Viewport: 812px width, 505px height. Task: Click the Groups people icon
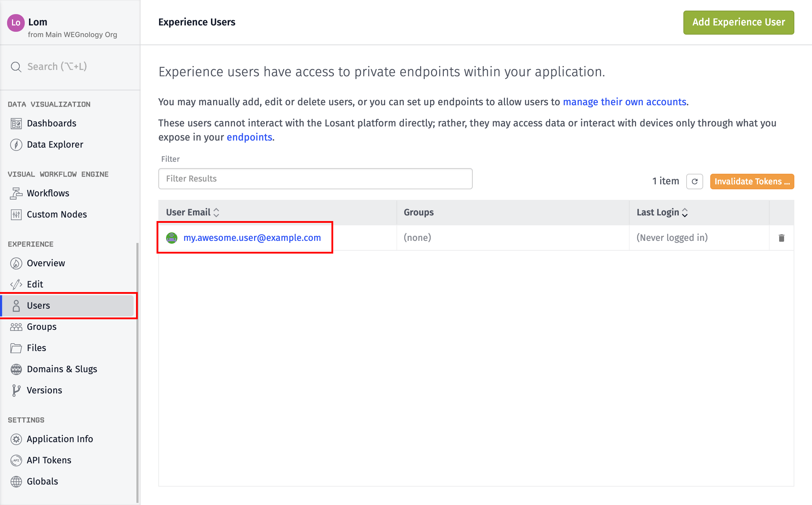click(x=16, y=327)
